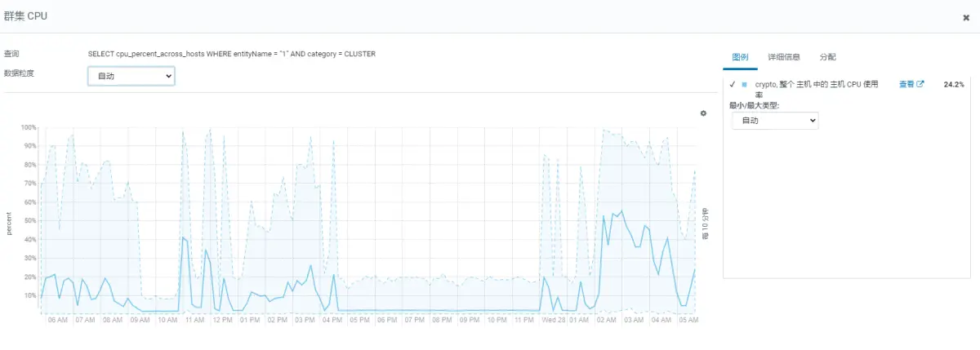Click the 10% y-axis label

click(30, 295)
